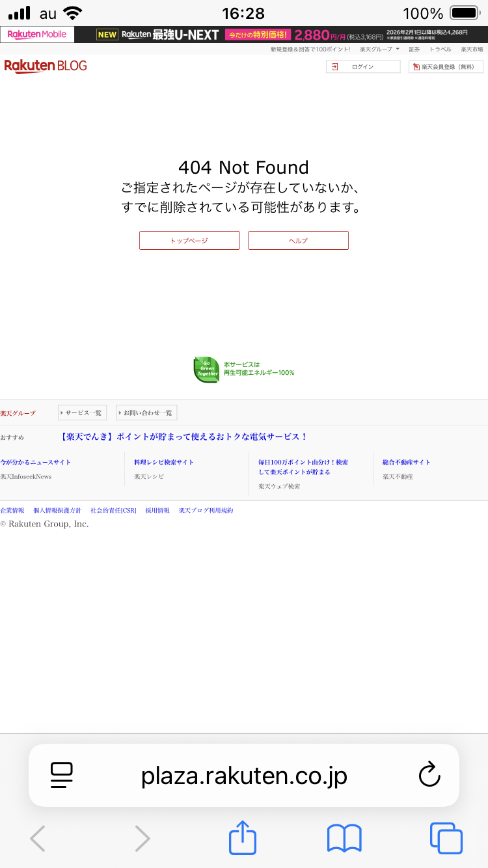The height and width of the screenshot is (868, 488).
Task: Click the ログイン button
Action: click(x=363, y=67)
